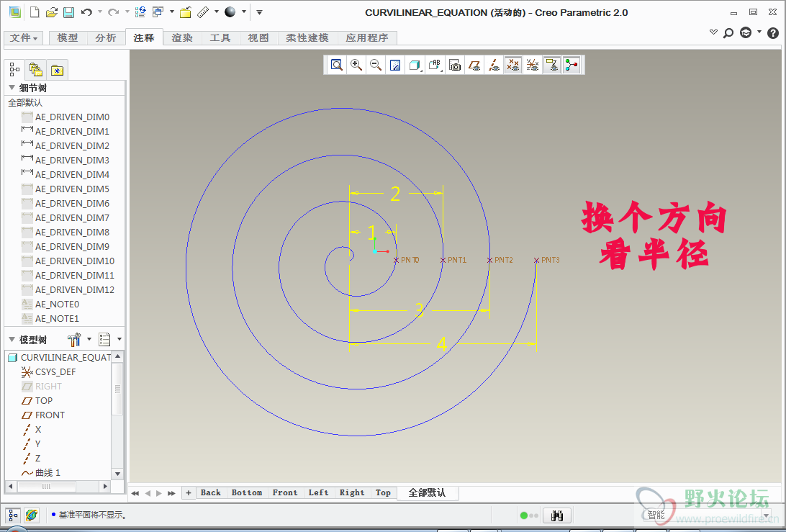Refit the model to the screen
This screenshot has height=532, width=786.
337,65
